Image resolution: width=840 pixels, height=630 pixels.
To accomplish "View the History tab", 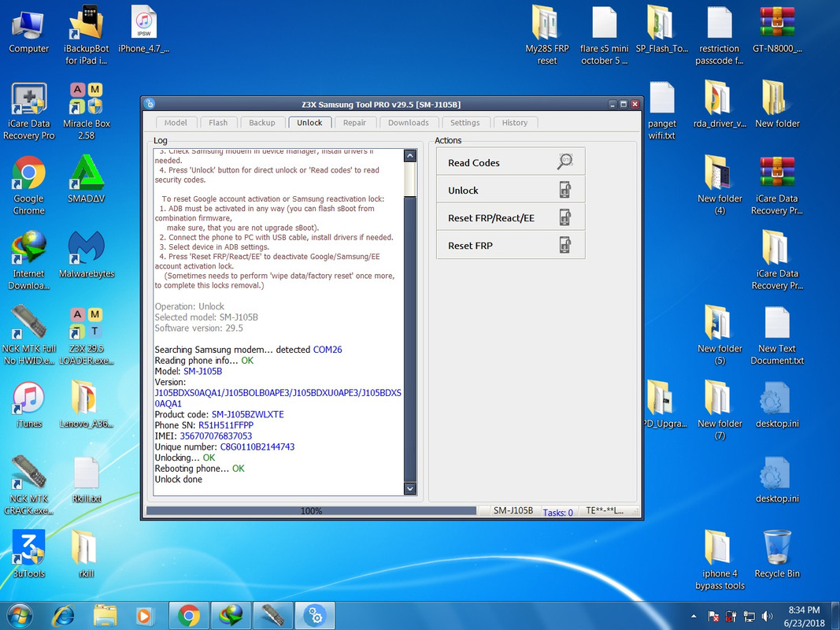I will pos(515,123).
